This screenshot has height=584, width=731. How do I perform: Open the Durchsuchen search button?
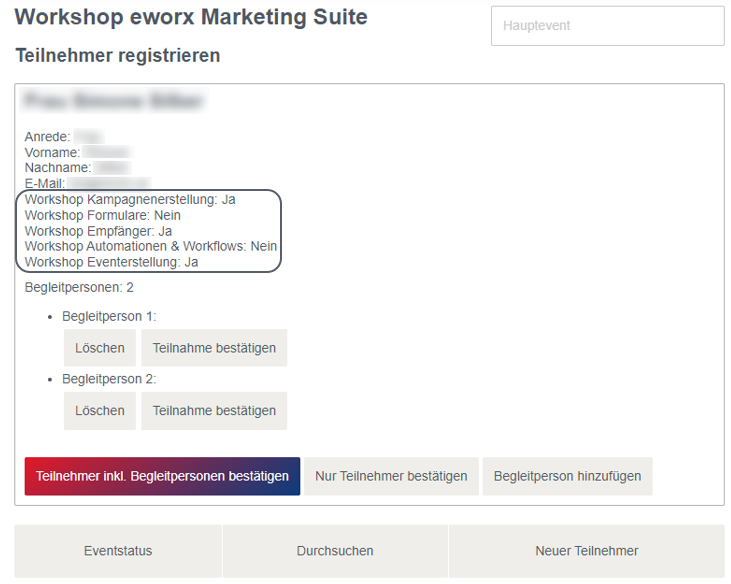click(335, 551)
